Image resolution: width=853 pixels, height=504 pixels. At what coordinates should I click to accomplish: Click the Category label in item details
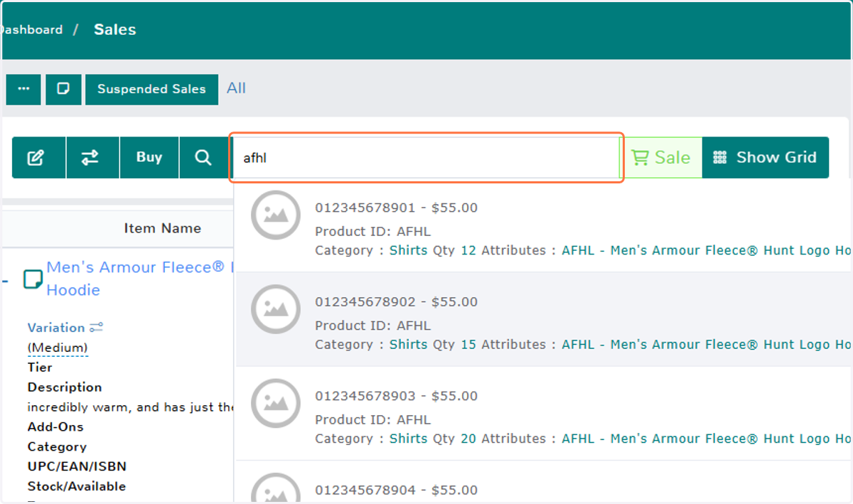coord(57,447)
